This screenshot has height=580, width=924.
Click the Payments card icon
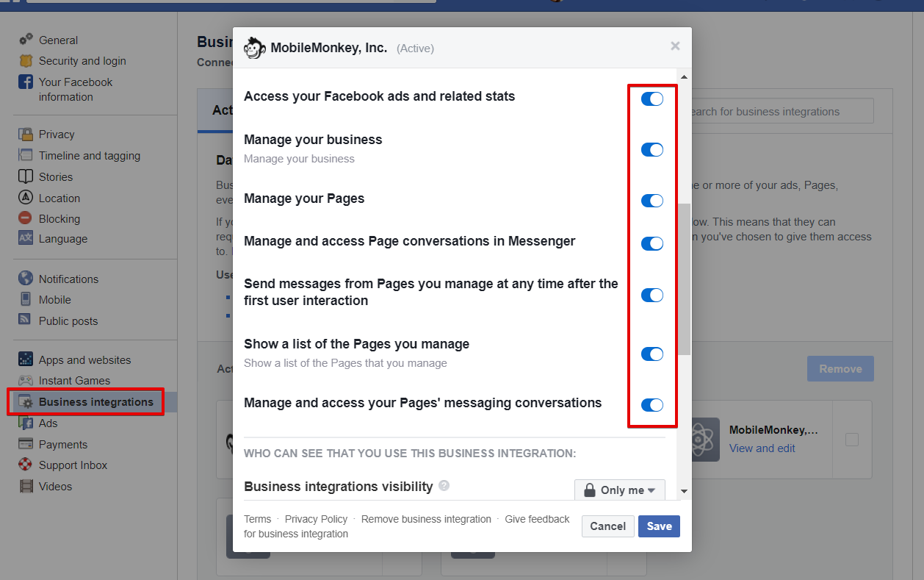click(26, 444)
